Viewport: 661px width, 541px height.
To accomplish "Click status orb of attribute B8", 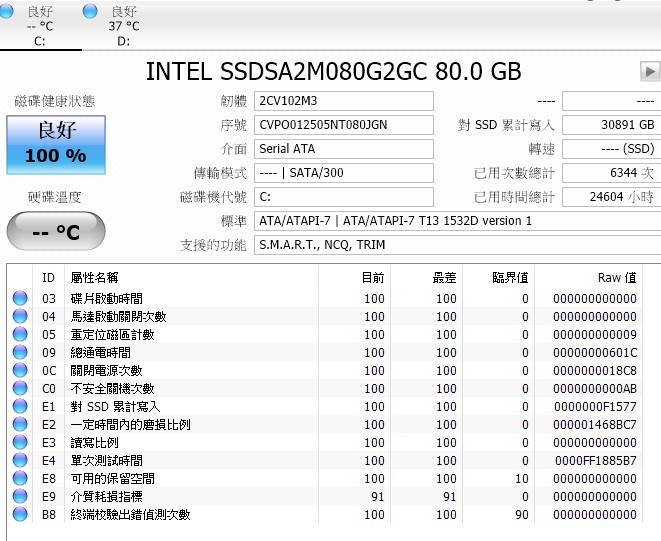I will pyautogui.click(x=20, y=514).
